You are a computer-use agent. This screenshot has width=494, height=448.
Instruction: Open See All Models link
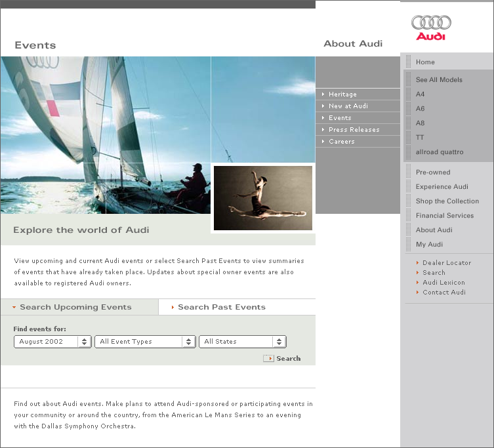point(439,79)
